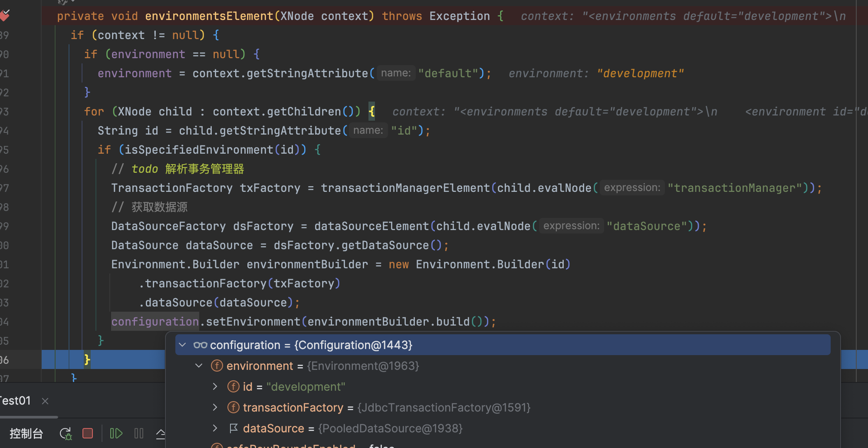Click the isSpecifiedEnvironment method call
This screenshot has width=868, height=448.
tap(199, 150)
